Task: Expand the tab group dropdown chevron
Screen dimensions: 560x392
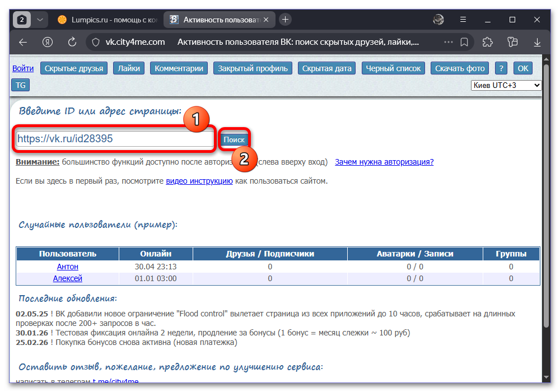Action: (x=40, y=20)
